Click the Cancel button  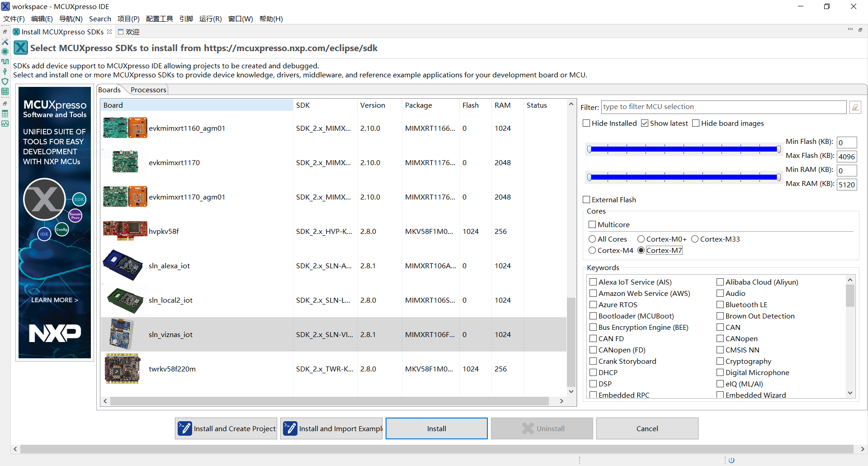[647, 428]
